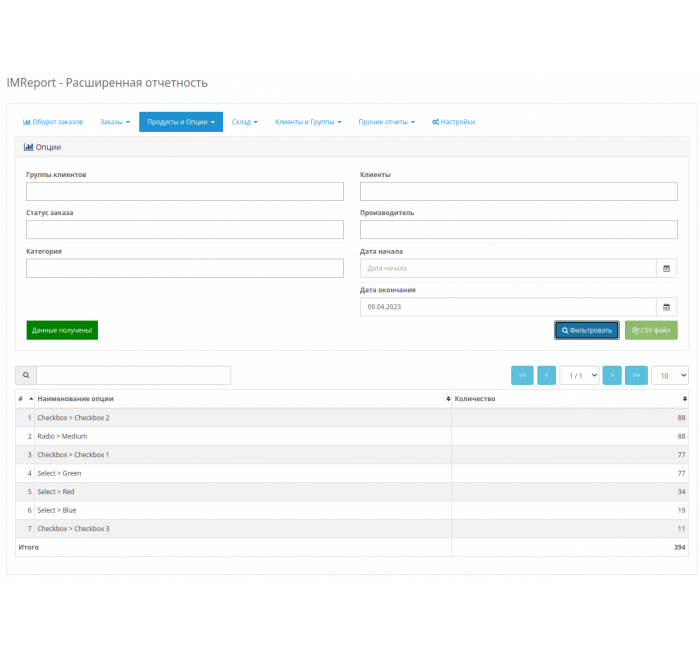Click the Итого total value 394
Image resolution: width=700 pixels, height=650 pixels.
click(x=679, y=547)
